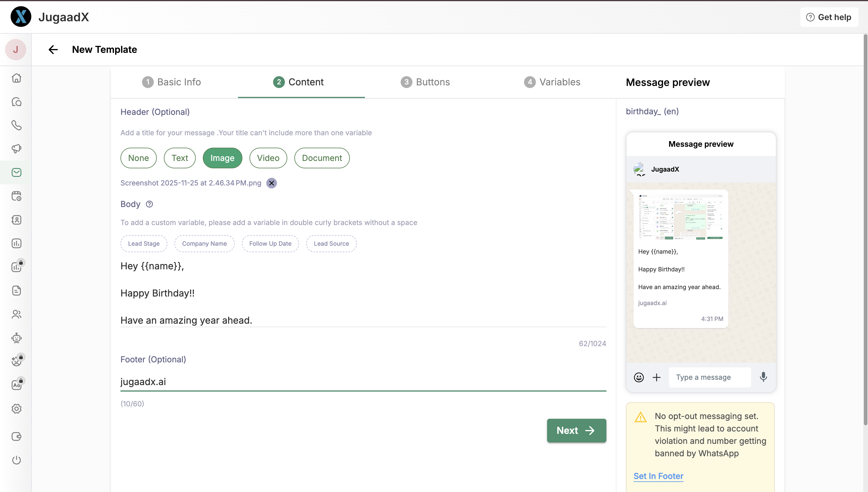Click the Body help question icon

[149, 204]
